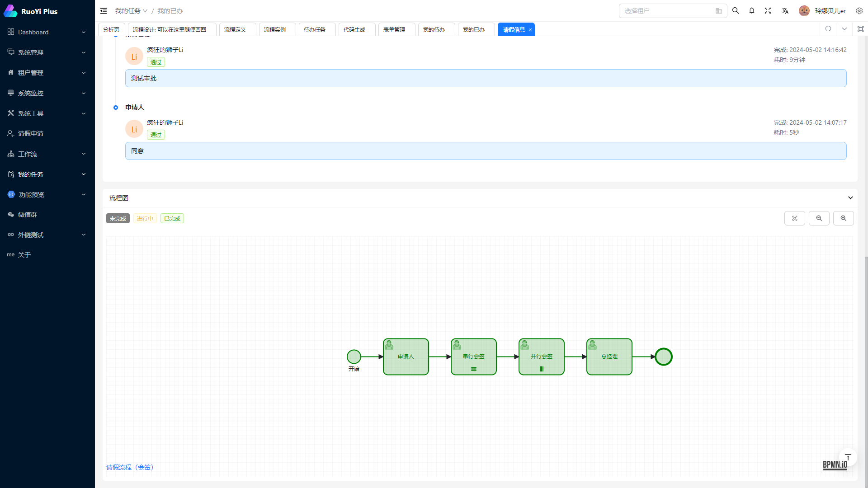
Task: Fit the flow diagram to viewport
Action: [795, 218]
